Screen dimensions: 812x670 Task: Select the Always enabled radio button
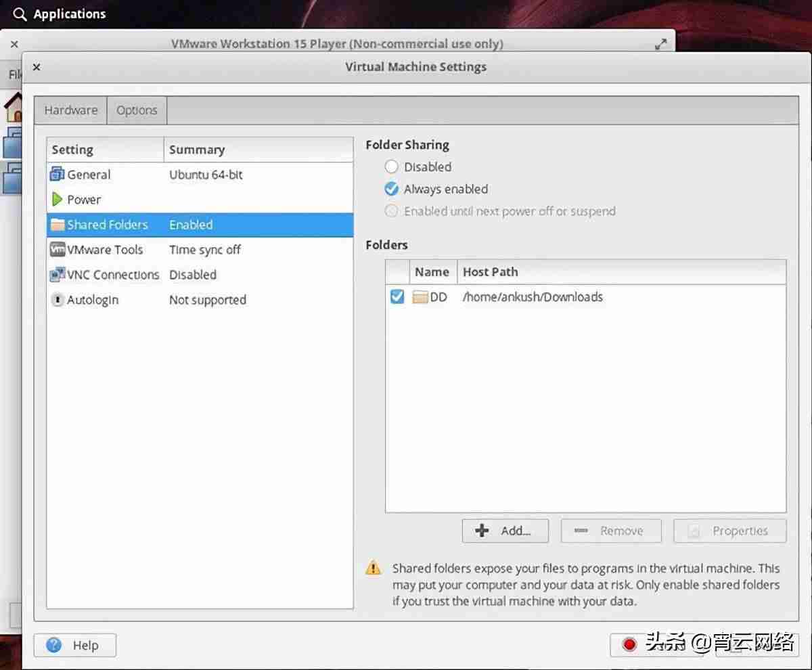coord(391,189)
